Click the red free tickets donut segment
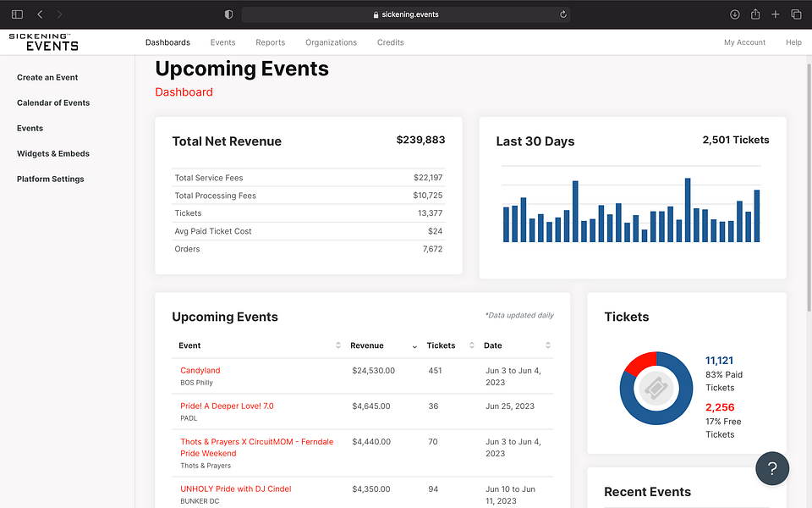The image size is (812, 508). click(x=641, y=362)
